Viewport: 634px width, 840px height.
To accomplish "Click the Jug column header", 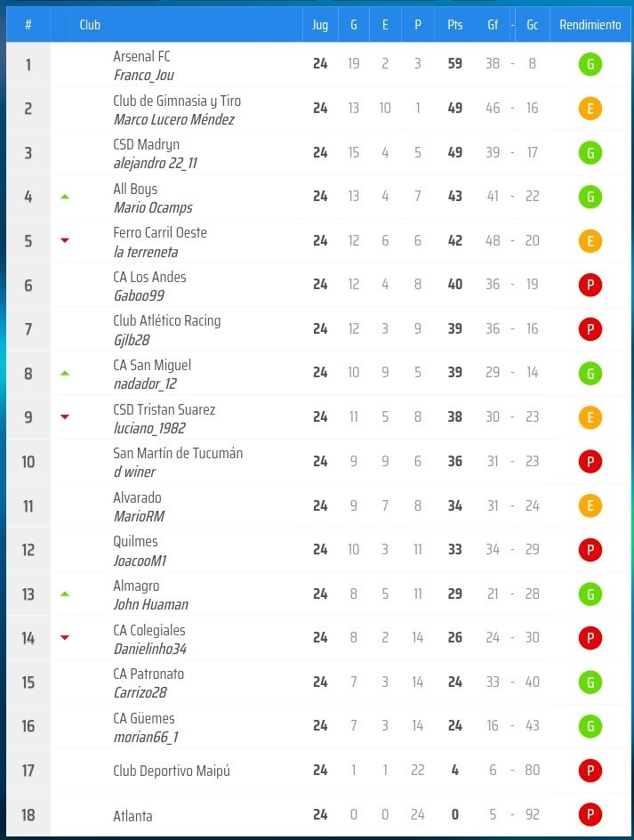I will click(320, 25).
